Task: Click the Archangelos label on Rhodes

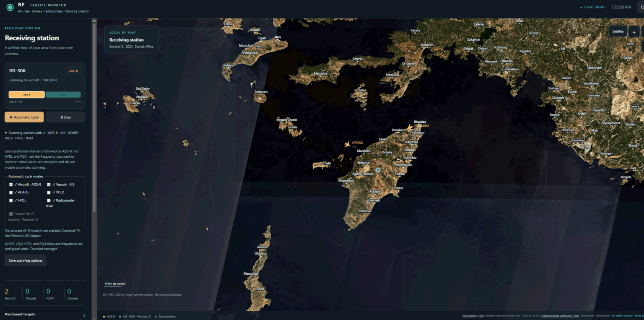Action: (403, 165)
